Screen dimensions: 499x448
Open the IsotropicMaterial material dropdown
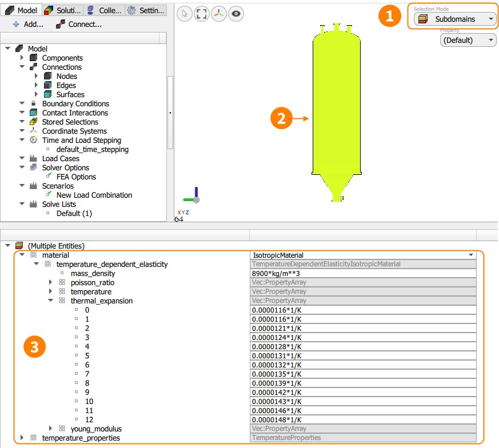pos(363,255)
